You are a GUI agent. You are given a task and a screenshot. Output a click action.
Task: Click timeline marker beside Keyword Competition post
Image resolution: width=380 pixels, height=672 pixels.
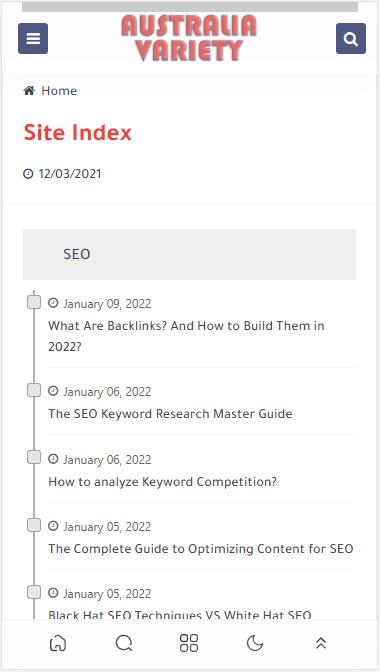(x=34, y=457)
